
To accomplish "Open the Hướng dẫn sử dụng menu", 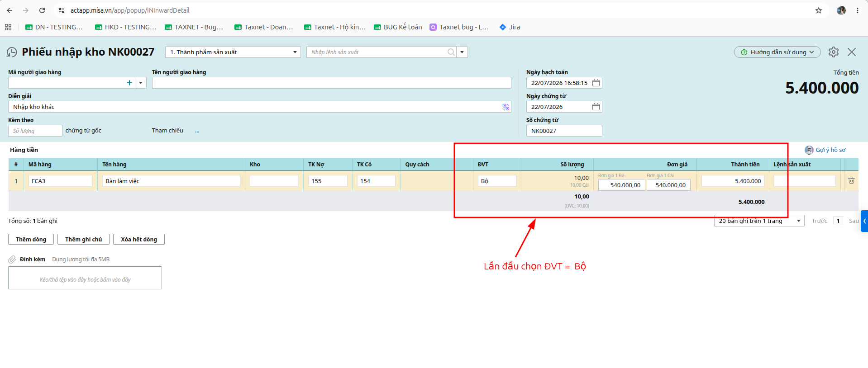I will tap(777, 52).
